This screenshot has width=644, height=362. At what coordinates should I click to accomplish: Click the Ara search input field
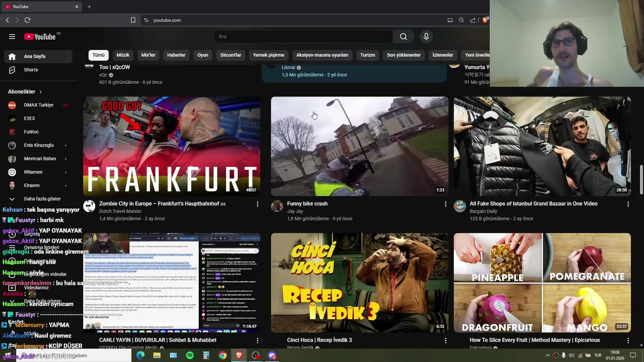[303, 36]
